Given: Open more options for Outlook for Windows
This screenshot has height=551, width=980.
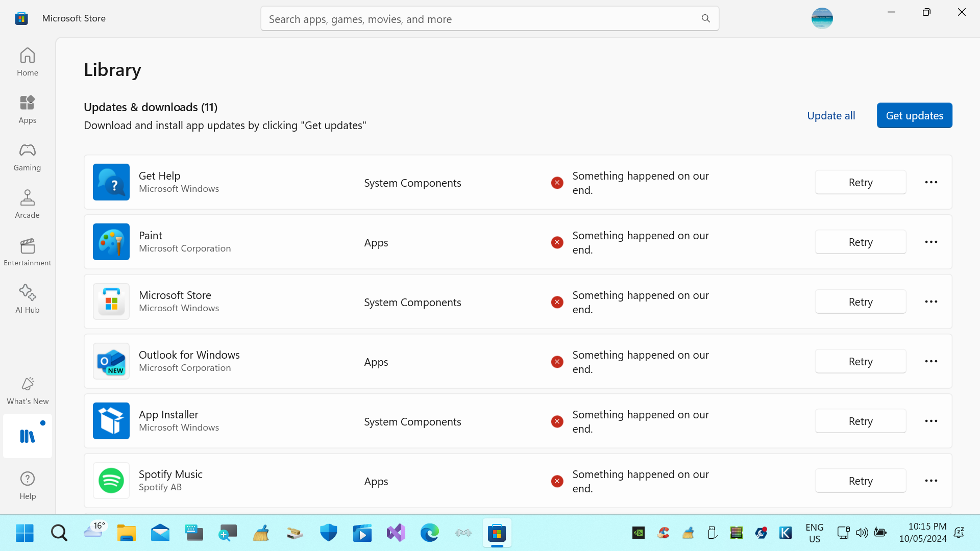Looking at the screenshot, I should [x=931, y=361].
